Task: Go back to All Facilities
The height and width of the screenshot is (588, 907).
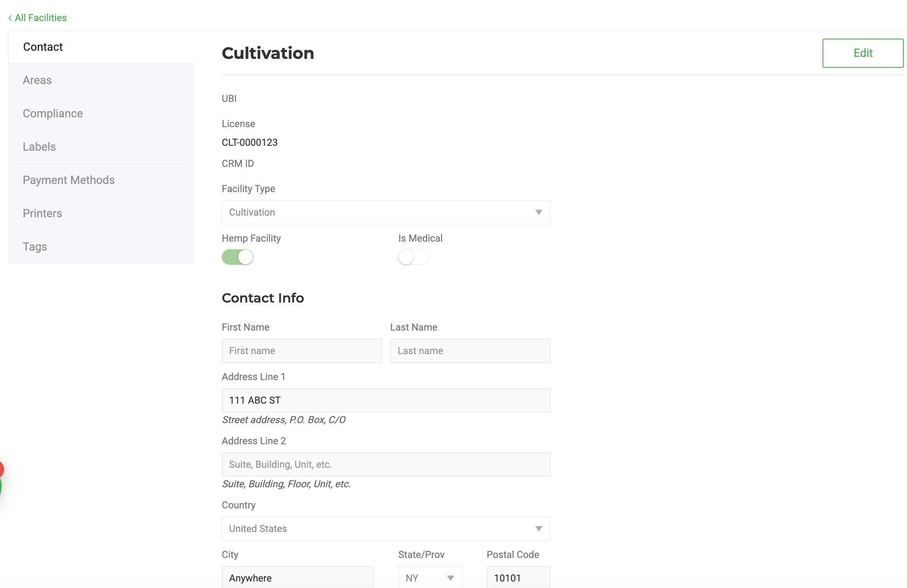Action: [37, 18]
